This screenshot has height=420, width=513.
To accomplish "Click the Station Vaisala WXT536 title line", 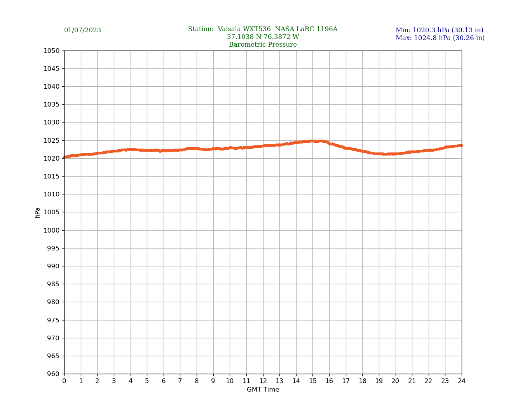I will 263,29.
